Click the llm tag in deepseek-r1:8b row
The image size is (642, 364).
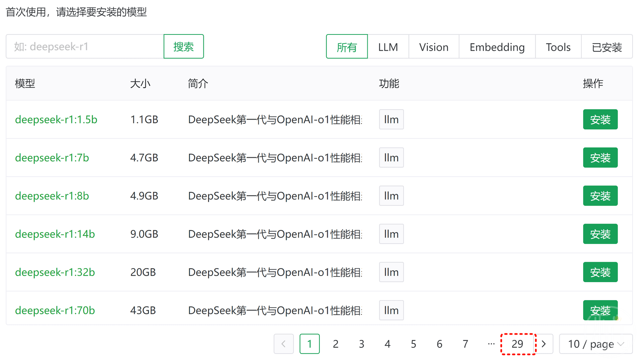pos(391,196)
